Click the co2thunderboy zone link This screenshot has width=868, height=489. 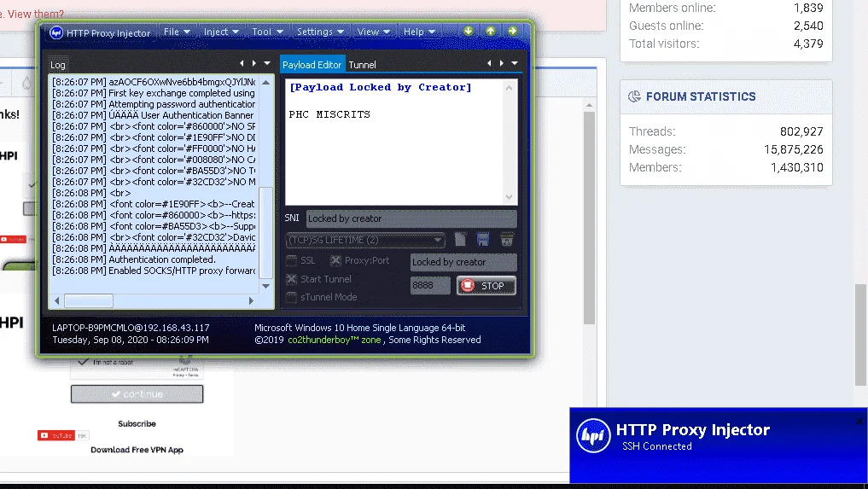tap(335, 340)
